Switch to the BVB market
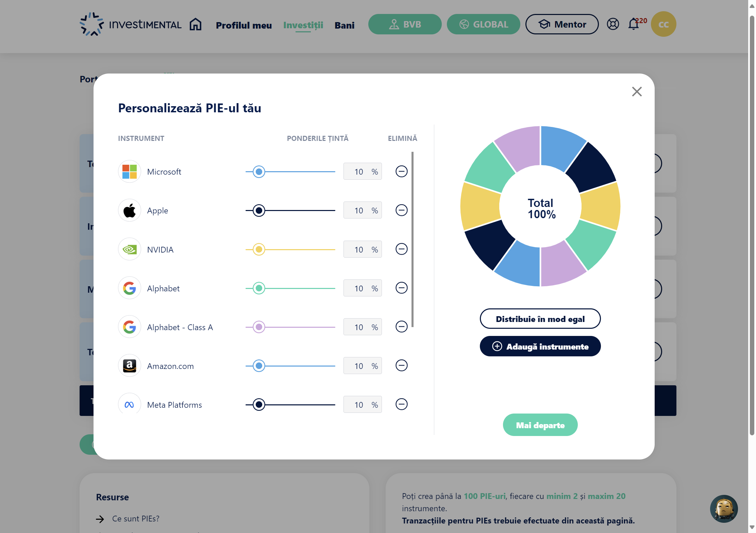Image resolution: width=756 pixels, height=533 pixels. 405,24
